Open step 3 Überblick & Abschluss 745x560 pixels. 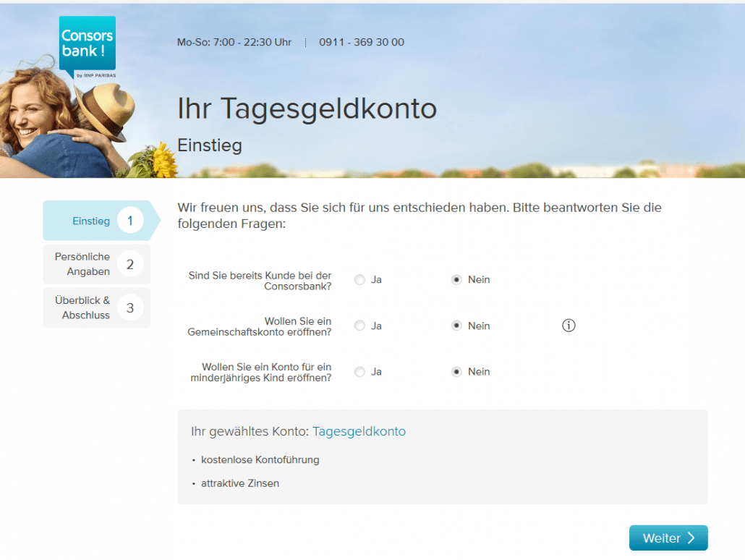coord(96,308)
